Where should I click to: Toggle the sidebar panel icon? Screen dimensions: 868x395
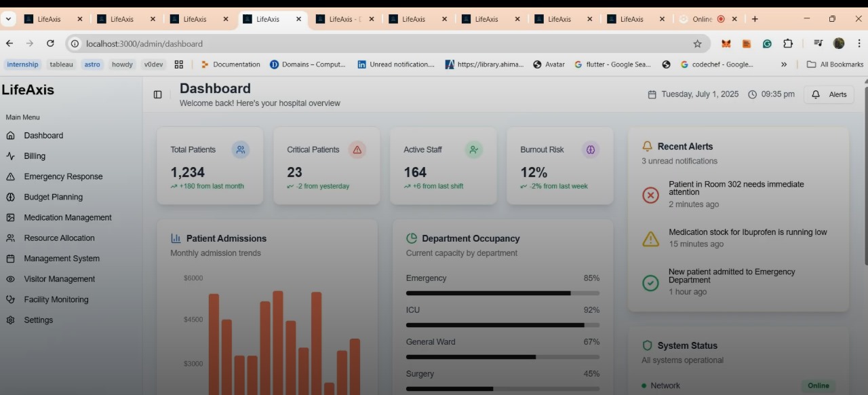157,95
